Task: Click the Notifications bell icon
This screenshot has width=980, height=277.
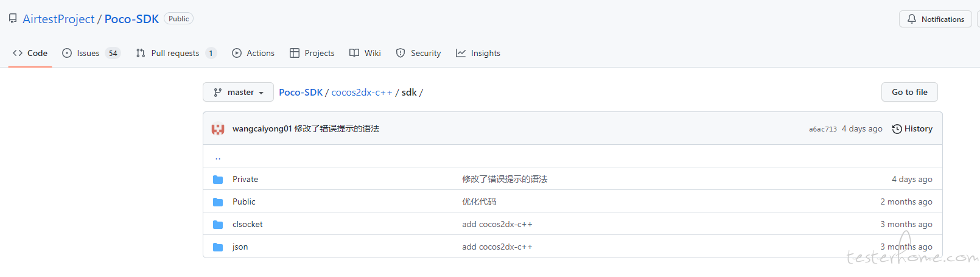Action: click(912, 19)
